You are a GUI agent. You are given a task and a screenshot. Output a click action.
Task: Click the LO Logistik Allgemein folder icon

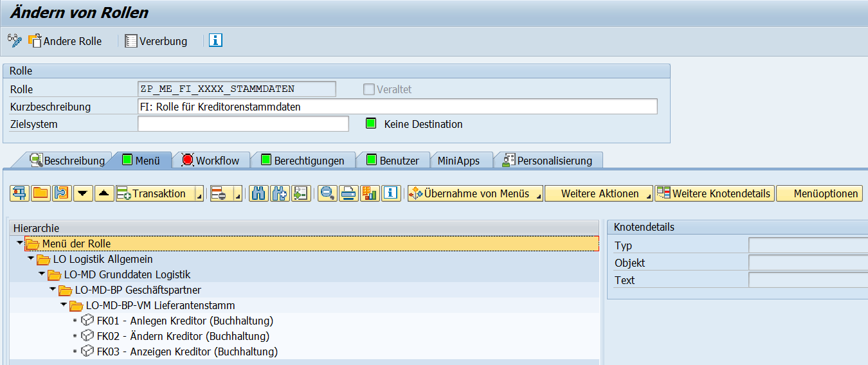coord(43,260)
